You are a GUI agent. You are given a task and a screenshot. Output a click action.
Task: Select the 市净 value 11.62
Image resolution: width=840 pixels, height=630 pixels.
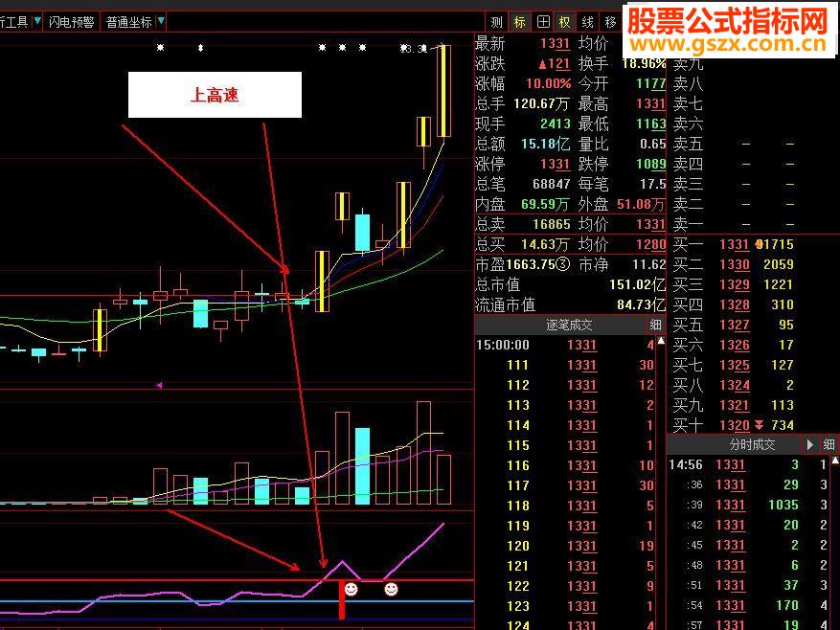pos(648,264)
